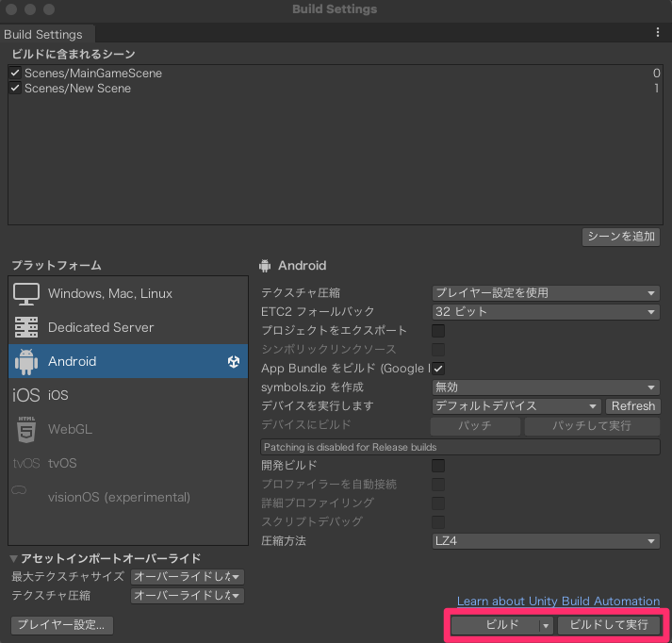Select the Windows, Mac, Linux platform
Viewport: 672px width, 643px height.
(x=128, y=293)
